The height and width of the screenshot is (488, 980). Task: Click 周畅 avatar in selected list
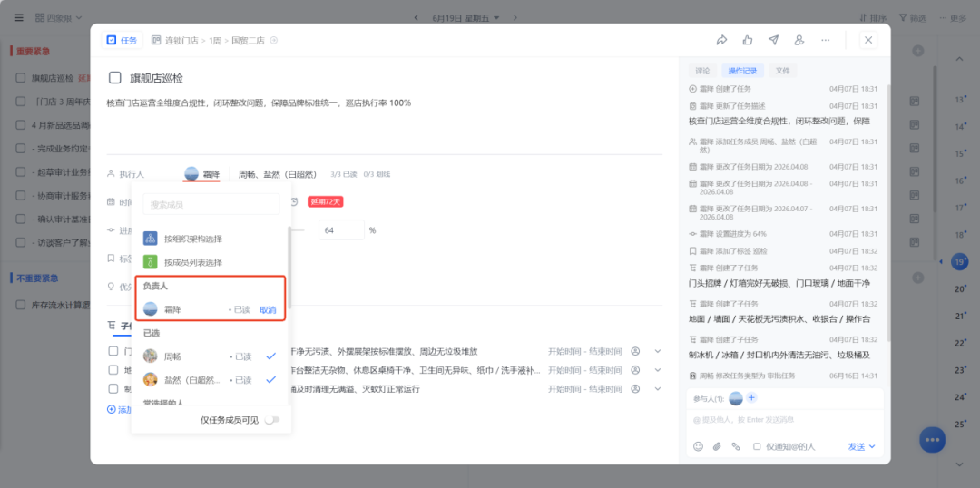pyautogui.click(x=150, y=356)
